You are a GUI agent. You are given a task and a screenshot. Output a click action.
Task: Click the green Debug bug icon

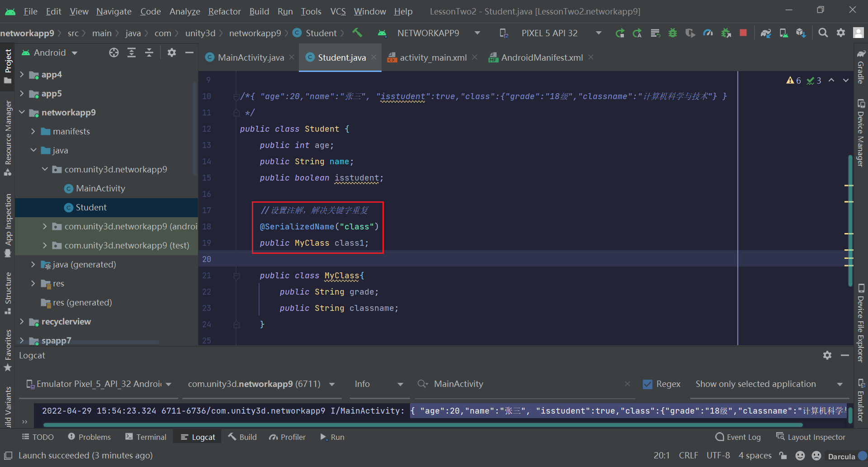pos(673,33)
